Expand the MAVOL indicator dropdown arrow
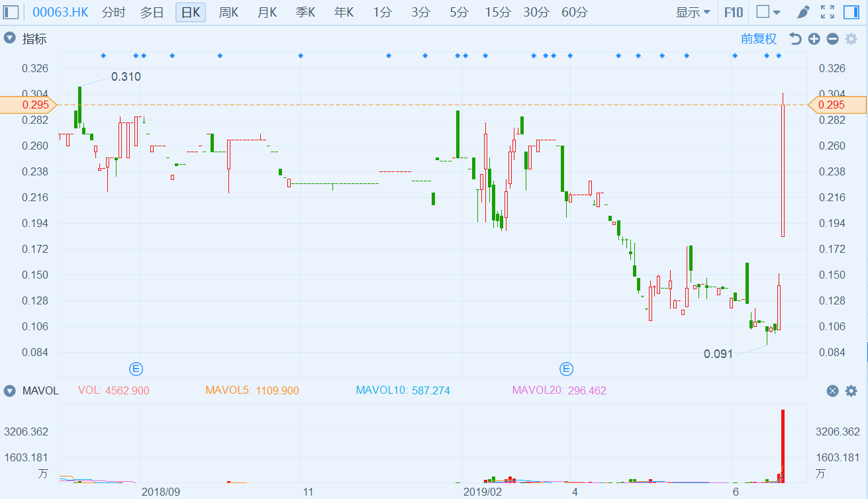868x499 pixels. [9, 390]
